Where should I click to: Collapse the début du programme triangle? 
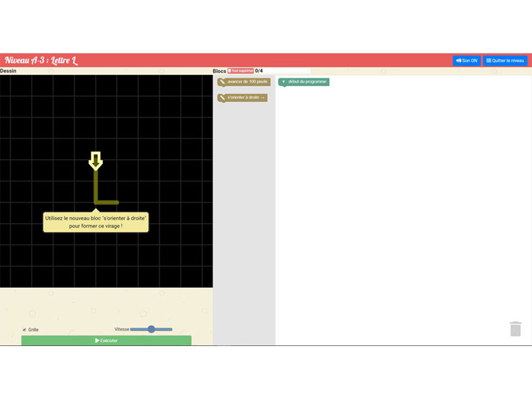pos(283,82)
